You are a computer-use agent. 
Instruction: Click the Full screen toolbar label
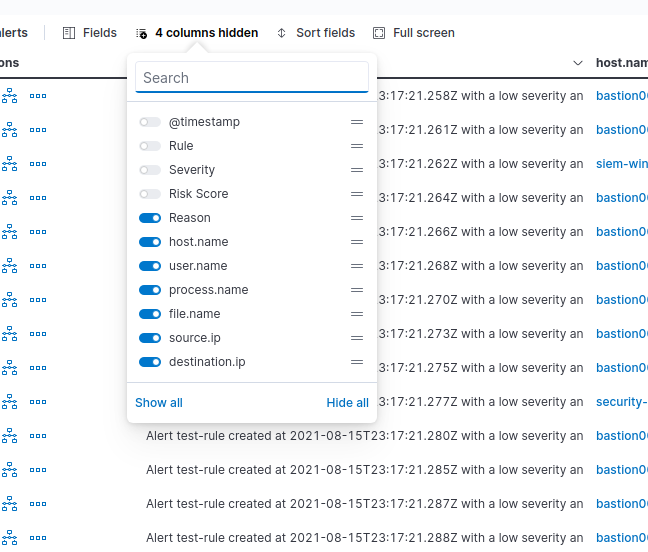tap(424, 33)
